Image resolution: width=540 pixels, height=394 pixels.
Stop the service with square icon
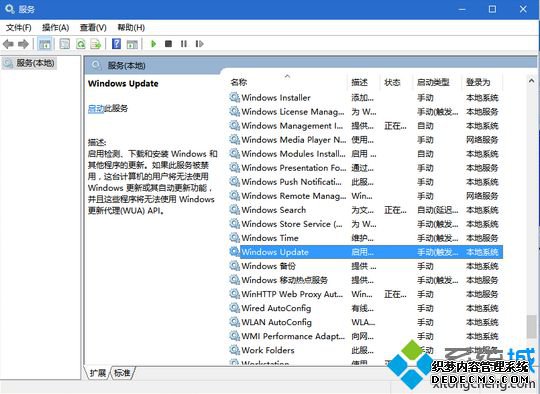tap(168, 44)
